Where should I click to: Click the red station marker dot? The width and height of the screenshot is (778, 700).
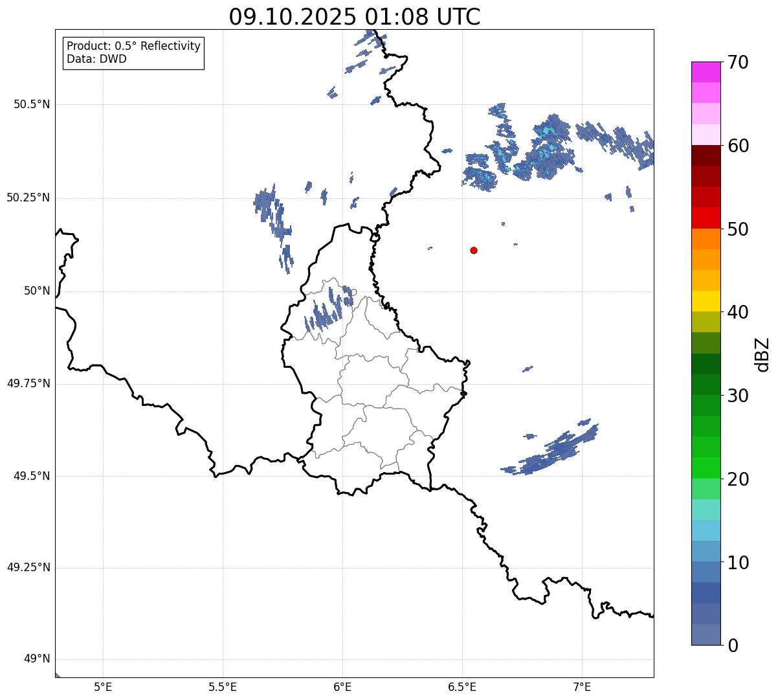(x=474, y=250)
